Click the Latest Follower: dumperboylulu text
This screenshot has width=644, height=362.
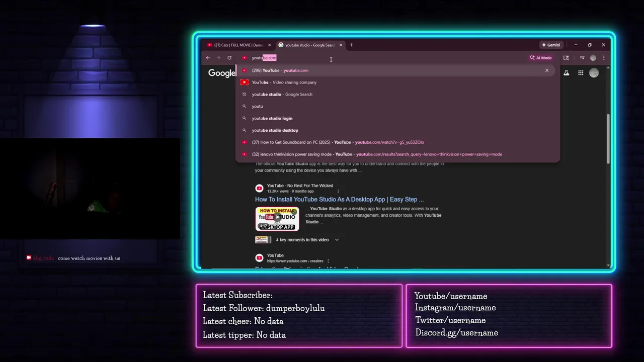pos(264,308)
